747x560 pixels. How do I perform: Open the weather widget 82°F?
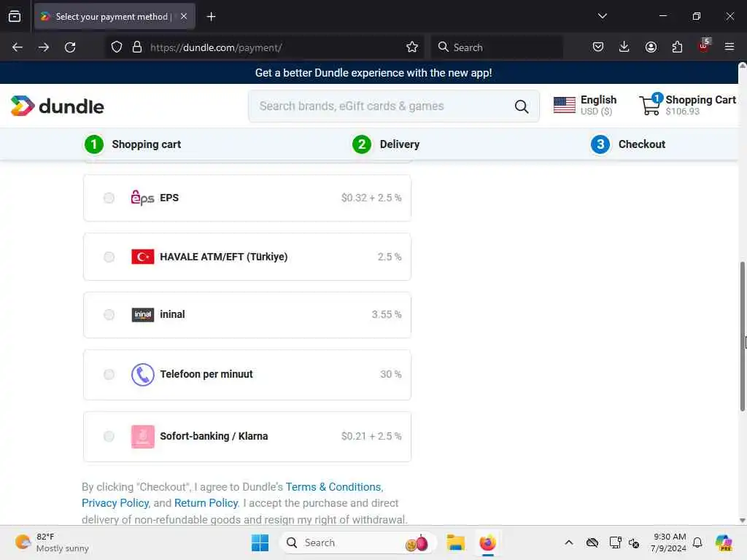pyautogui.click(x=52, y=542)
